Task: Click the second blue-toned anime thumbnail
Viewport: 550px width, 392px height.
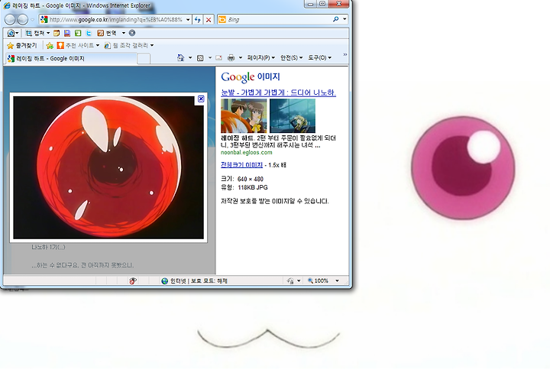Action: point(292,115)
